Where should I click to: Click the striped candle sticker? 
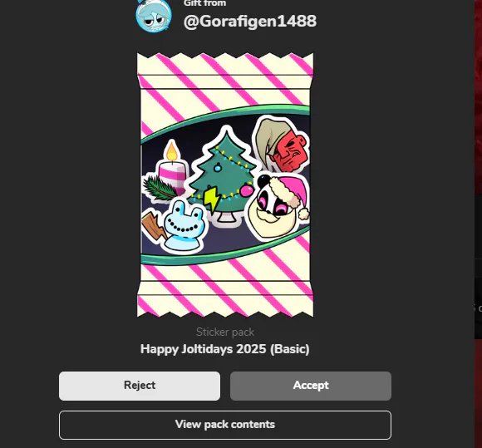[173, 168]
